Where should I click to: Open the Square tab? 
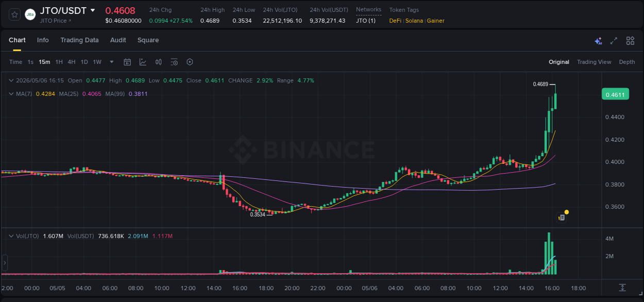148,40
